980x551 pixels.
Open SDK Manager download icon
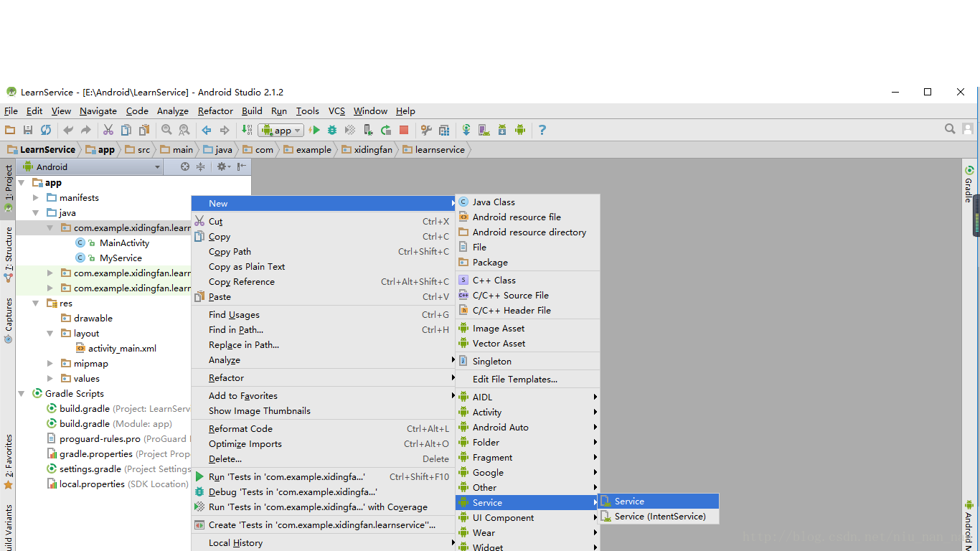click(502, 130)
